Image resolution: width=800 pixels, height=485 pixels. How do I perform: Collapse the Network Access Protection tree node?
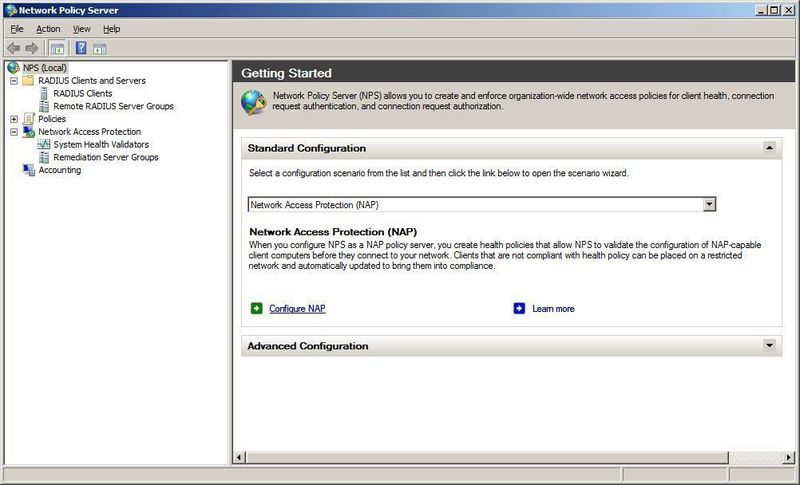pos(14,132)
